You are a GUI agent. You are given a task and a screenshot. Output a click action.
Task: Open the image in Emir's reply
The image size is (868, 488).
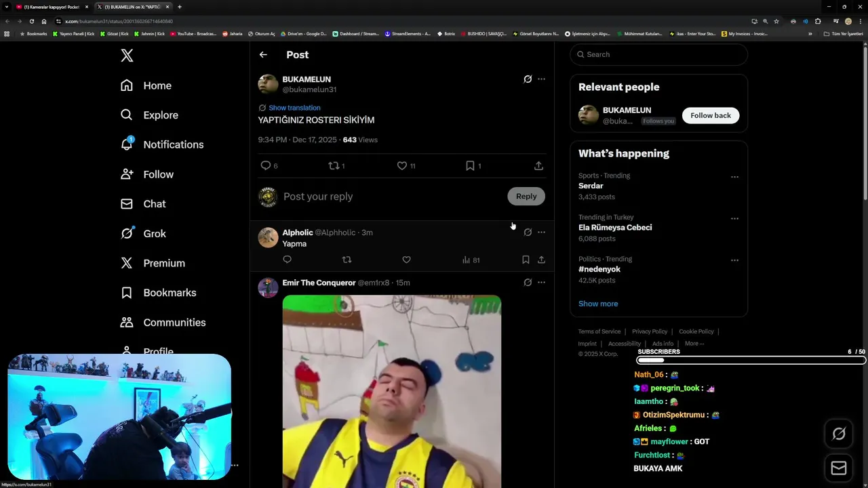[392, 391]
